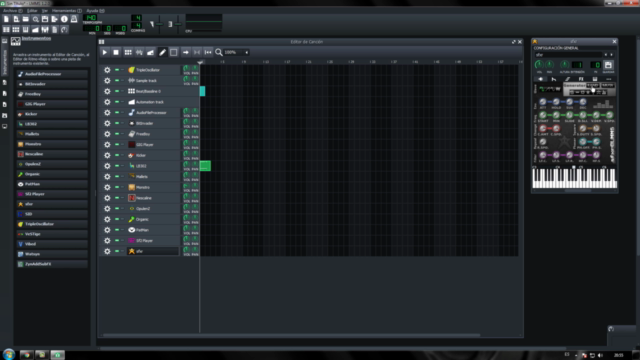Open the Herramientas menu
The width and height of the screenshot is (640, 360).
(x=67, y=11)
